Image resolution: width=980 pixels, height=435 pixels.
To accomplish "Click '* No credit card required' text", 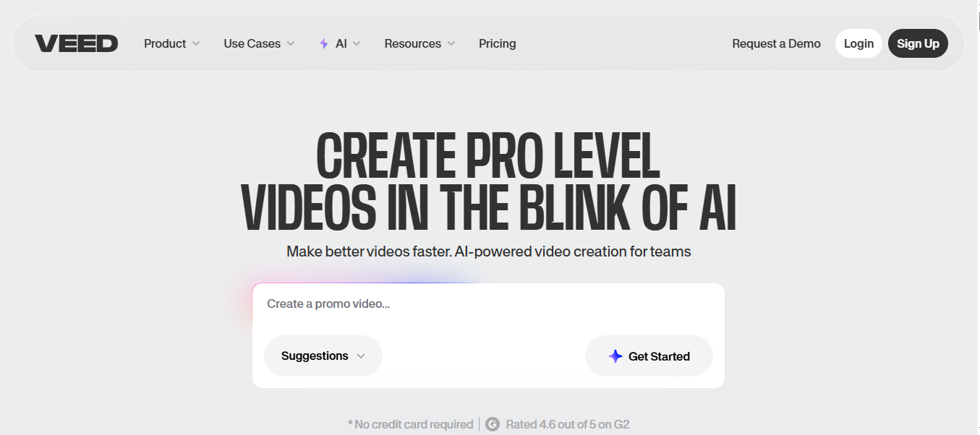I will [x=410, y=424].
